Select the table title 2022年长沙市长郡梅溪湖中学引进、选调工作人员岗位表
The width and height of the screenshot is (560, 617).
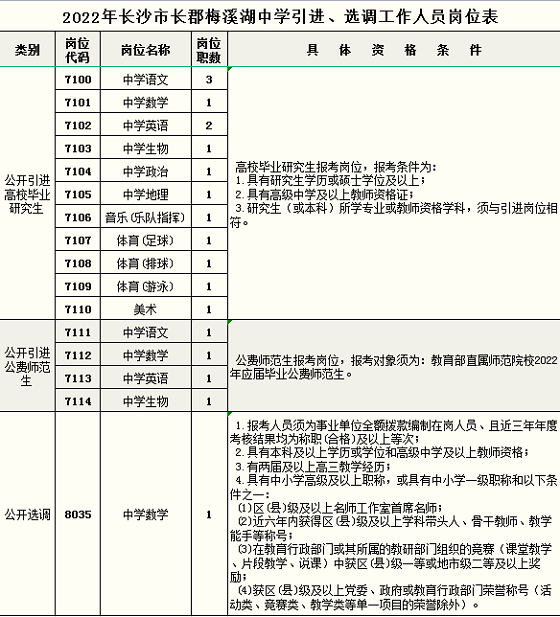coord(280,17)
